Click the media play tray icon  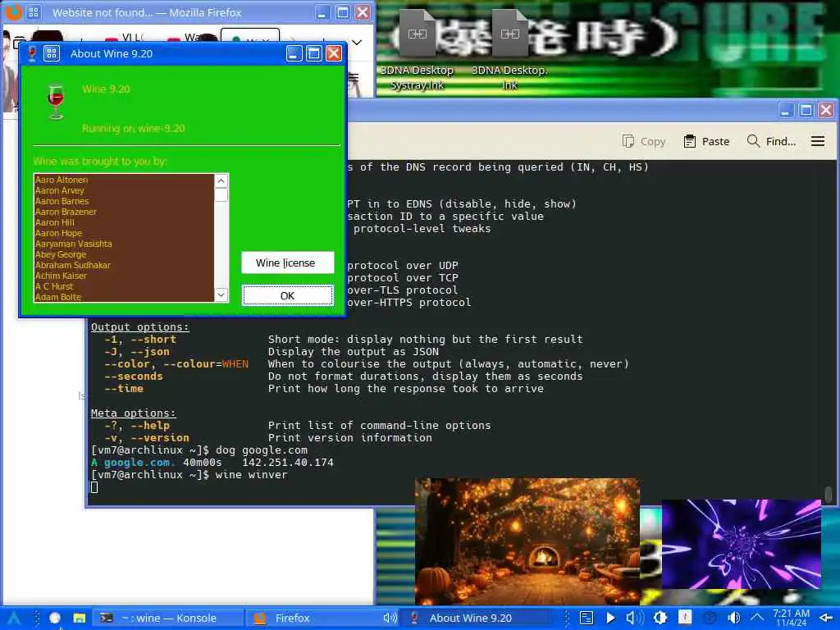[x=610, y=619]
